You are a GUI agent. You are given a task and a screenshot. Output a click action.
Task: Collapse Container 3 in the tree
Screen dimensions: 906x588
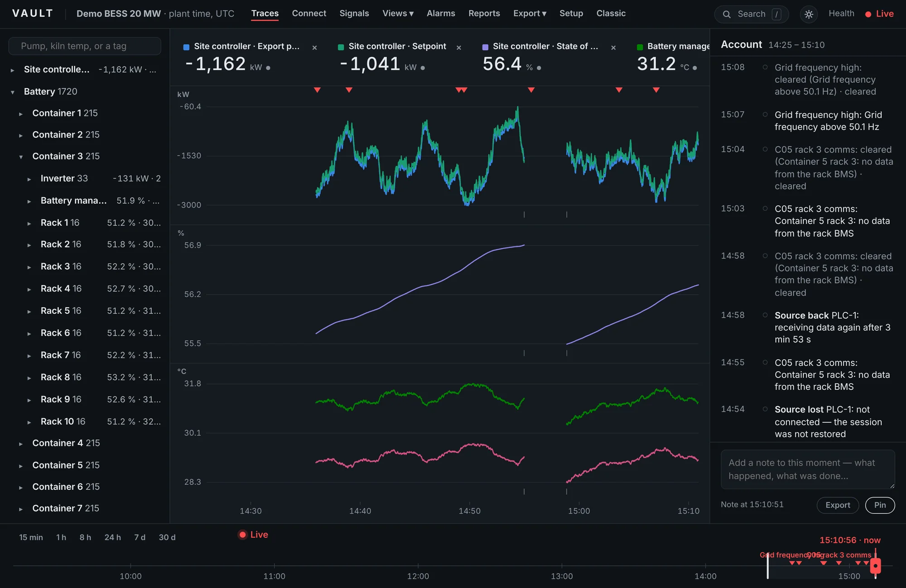[x=21, y=157]
